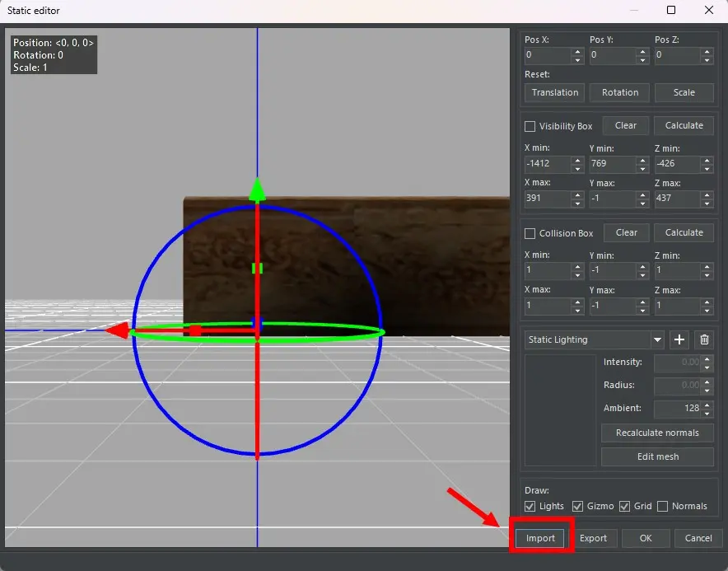
Task: Enable the Visibility Box checkbox
Action: pos(530,126)
